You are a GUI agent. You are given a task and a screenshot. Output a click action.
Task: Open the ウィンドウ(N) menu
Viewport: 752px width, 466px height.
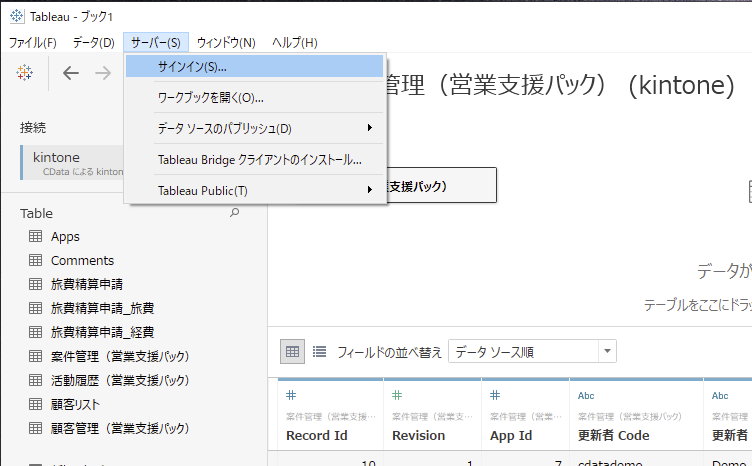click(226, 43)
